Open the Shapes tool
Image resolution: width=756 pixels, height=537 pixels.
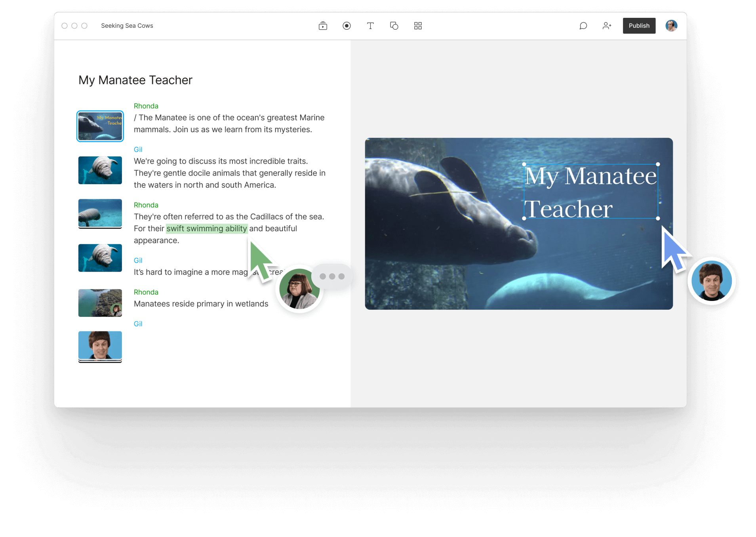tap(394, 25)
